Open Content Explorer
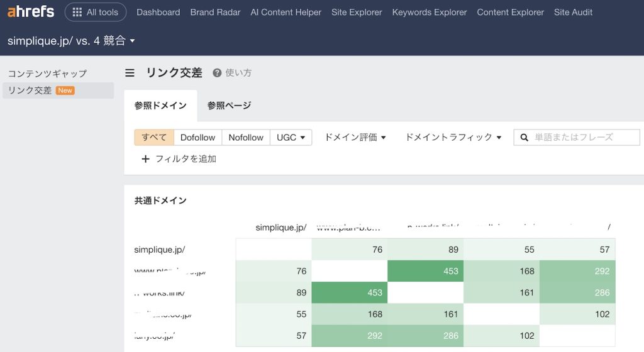644x352 pixels. click(510, 13)
